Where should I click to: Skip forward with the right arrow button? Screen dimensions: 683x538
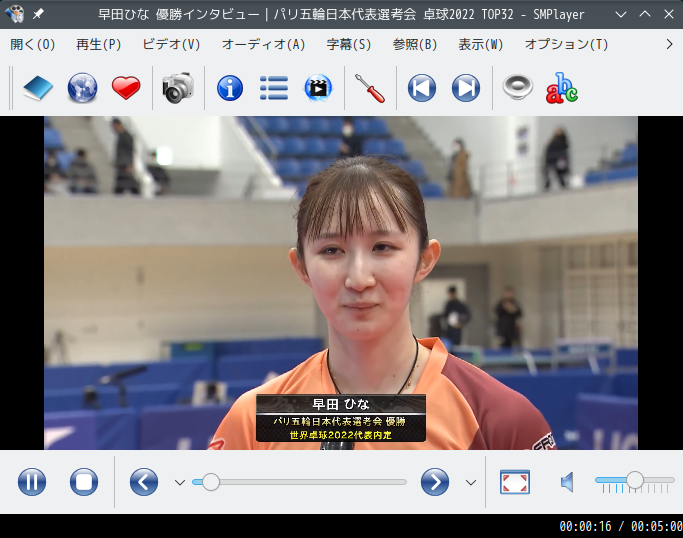(x=435, y=482)
